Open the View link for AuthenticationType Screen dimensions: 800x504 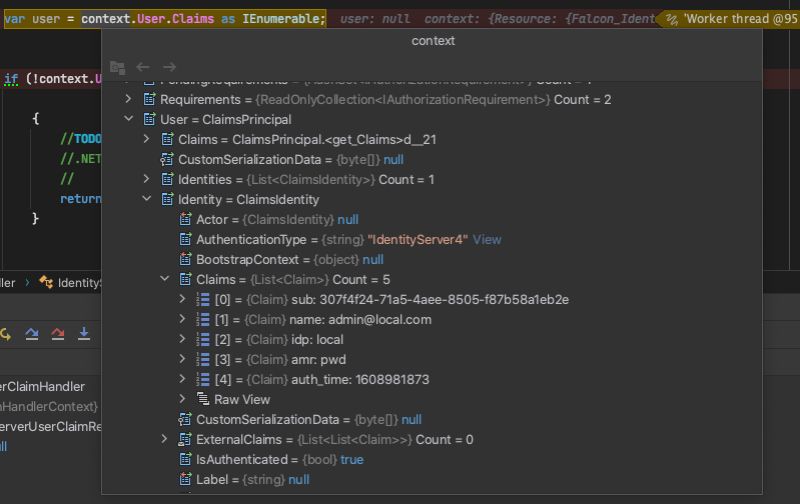(487, 239)
